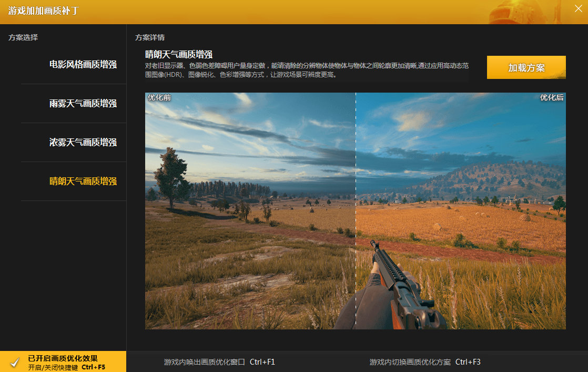Choose 雨雾天气画质增强 from scheme list
The width and height of the screenshot is (588, 372).
coord(83,104)
